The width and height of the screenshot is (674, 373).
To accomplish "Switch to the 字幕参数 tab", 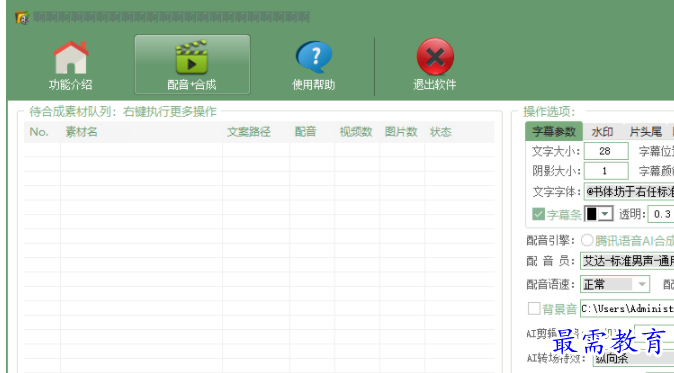I will click(x=554, y=131).
